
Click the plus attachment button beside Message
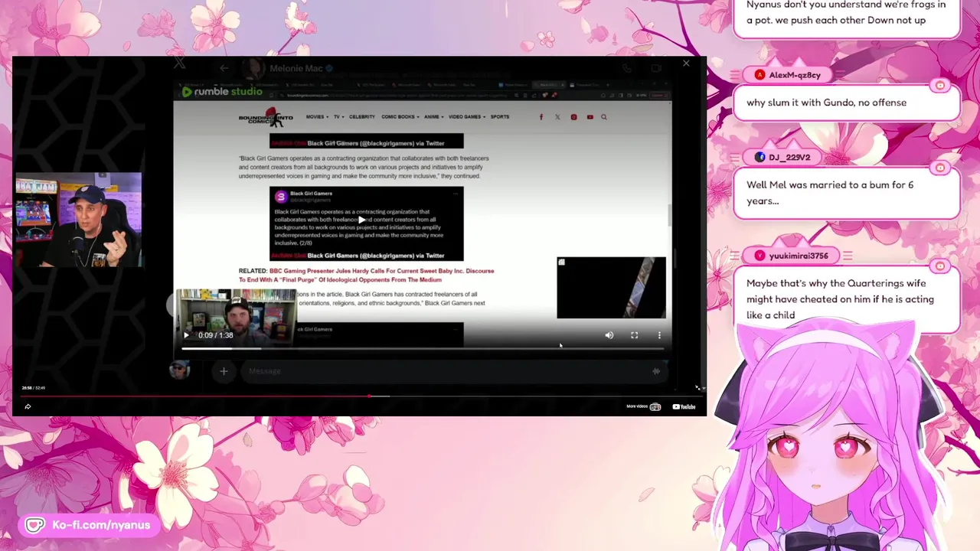pos(224,371)
